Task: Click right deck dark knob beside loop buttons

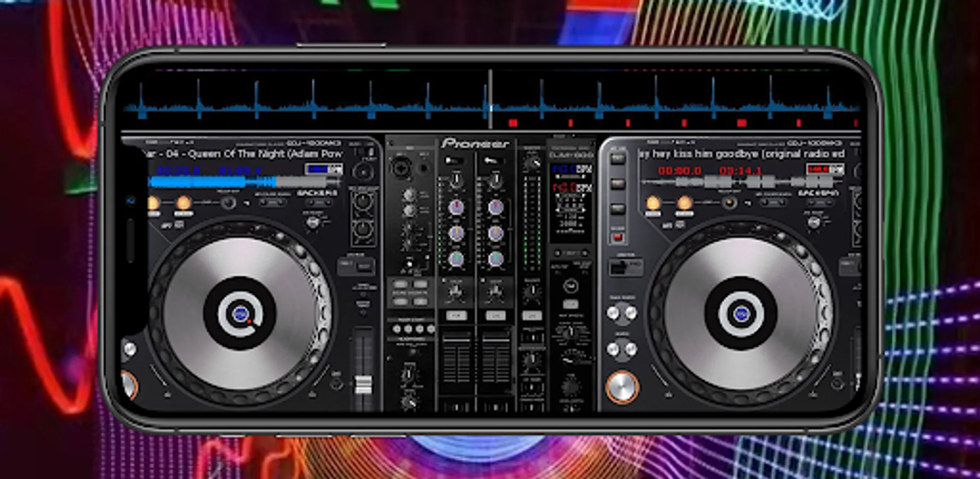Action: [730, 203]
